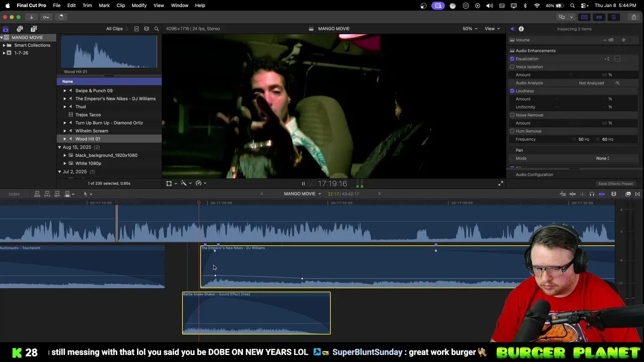The width and height of the screenshot is (644, 362).
Task: Open the Mark menu
Action: click(x=104, y=6)
